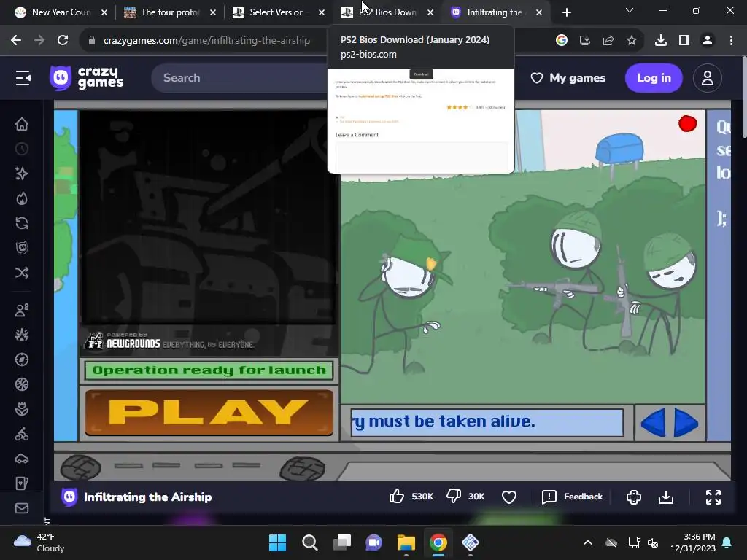Bookmark this page with the star
747x560 pixels.
click(632, 41)
